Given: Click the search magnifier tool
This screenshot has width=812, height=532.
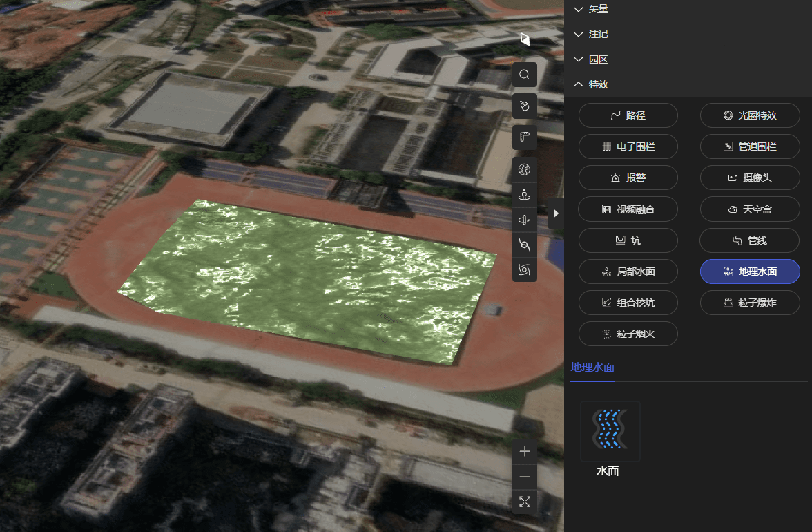Looking at the screenshot, I should [525, 75].
